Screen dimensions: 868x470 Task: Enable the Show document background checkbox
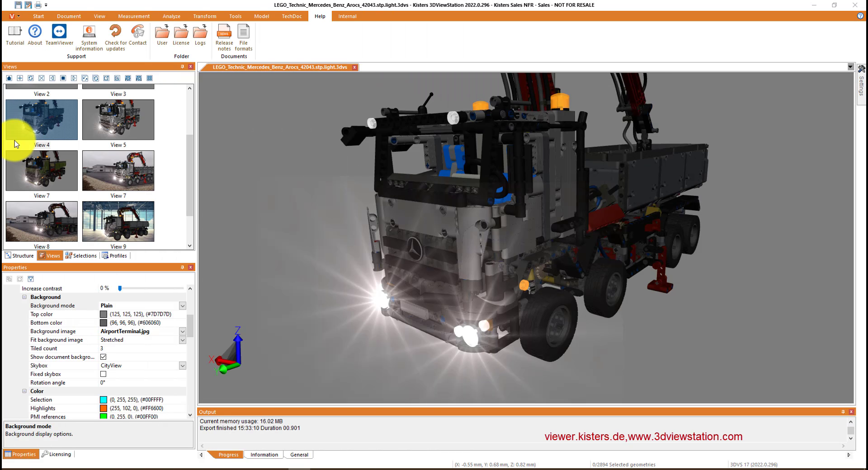coord(104,357)
